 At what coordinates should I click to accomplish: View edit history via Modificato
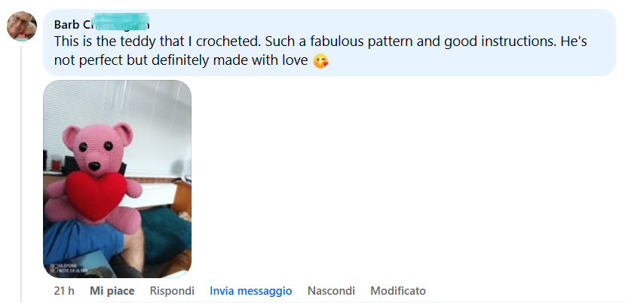(x=398, y=290)
